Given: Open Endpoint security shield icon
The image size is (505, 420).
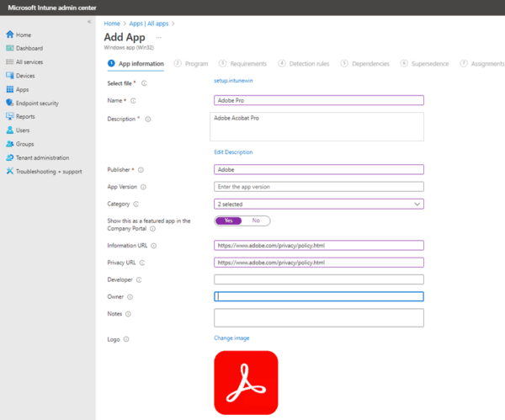Looking at the screenshot, I should click(10, 103).
